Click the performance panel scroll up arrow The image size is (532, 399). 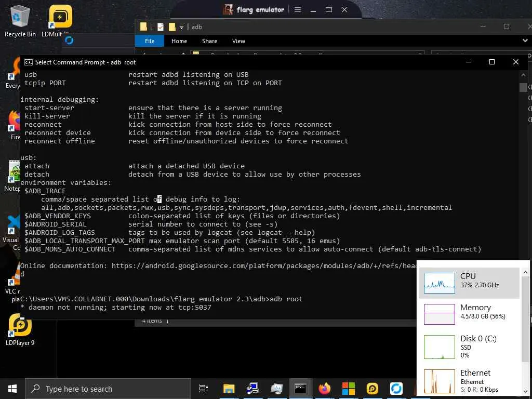click(x=526, y=272)
